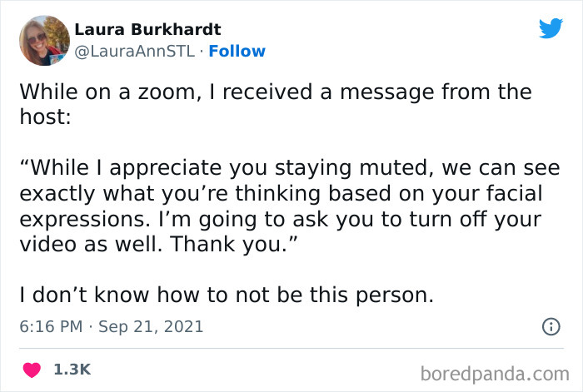Image resolution: width=583 pixels, height=392 pixels.
Task: Click the Twitter bird logo
Action: coord(551,30)
